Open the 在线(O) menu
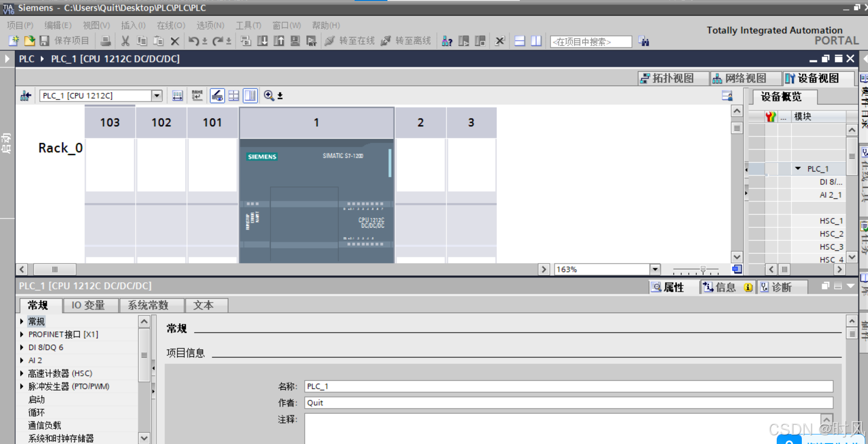868x444 pixels. click(171, 26)
